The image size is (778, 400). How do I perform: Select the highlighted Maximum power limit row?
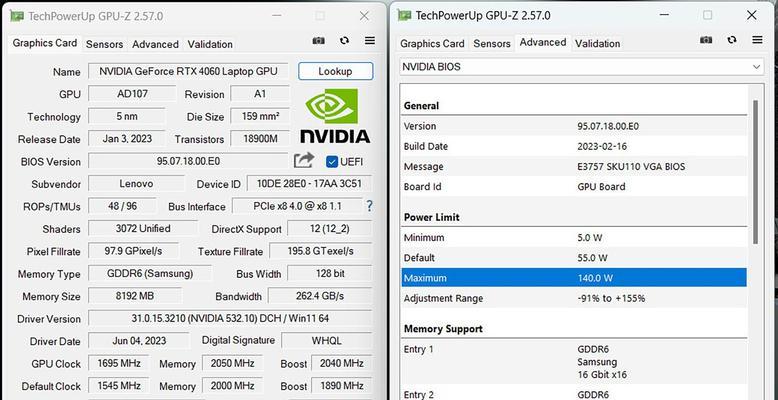click(x=574, y=278)
